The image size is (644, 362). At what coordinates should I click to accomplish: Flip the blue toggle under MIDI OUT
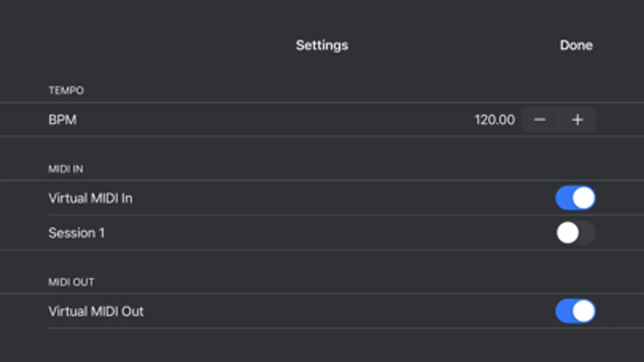point(575,311)
